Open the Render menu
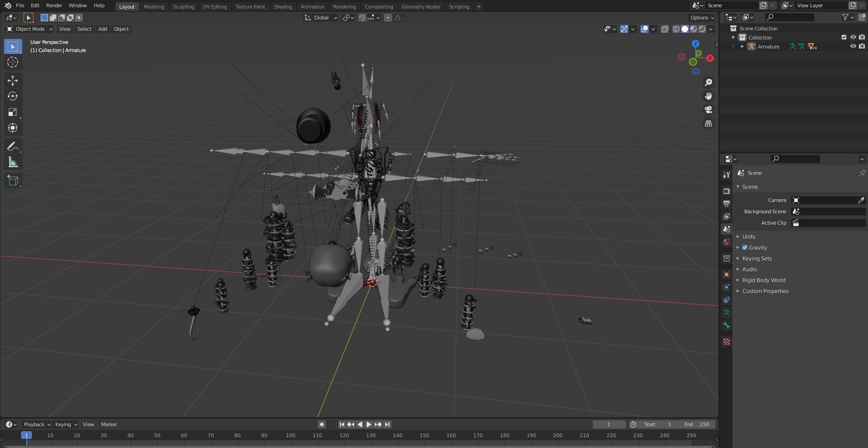 (54, 5)
